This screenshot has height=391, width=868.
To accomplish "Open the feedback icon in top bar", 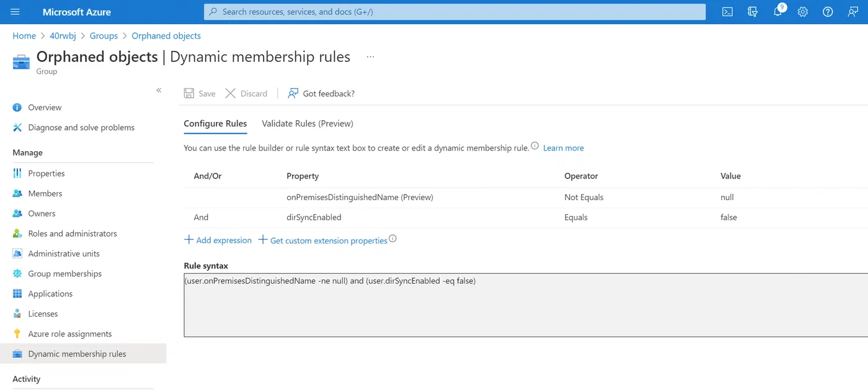I will [852, 12].
